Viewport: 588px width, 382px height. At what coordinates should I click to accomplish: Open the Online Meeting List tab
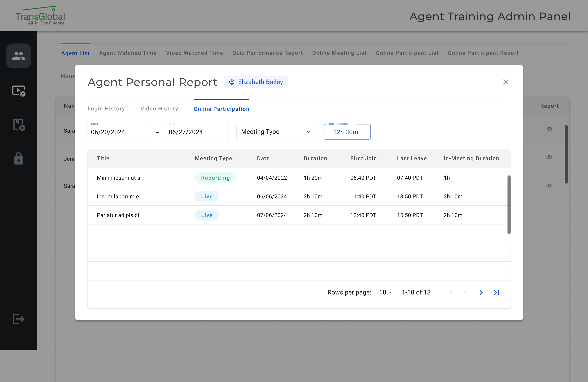coord(339,53)
